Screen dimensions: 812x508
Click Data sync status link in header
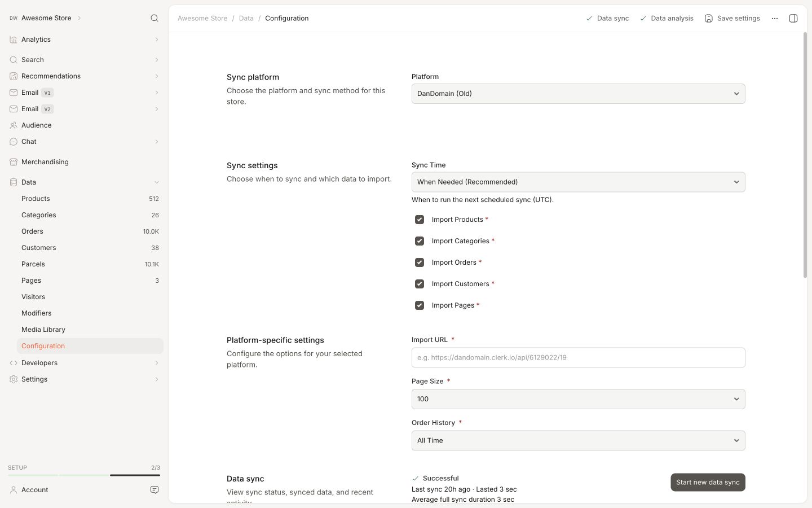[607, 19]
